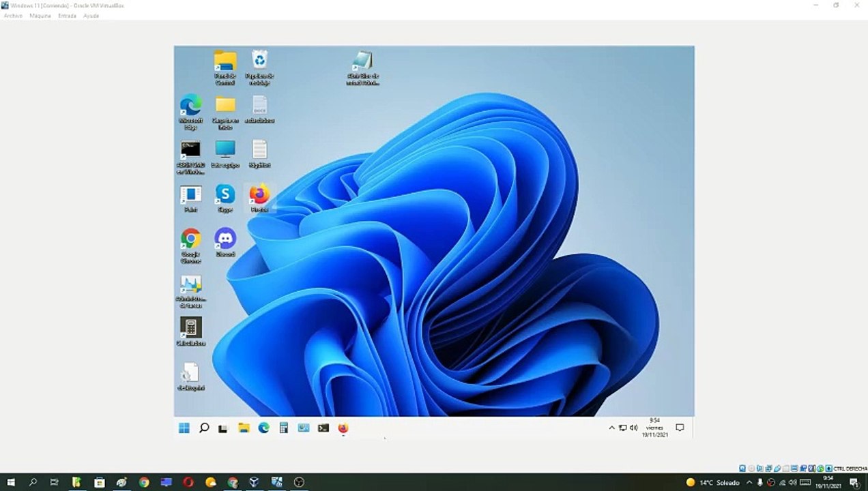
Task: Click the host taskbar search icon
Action: (x=33, y=482)
